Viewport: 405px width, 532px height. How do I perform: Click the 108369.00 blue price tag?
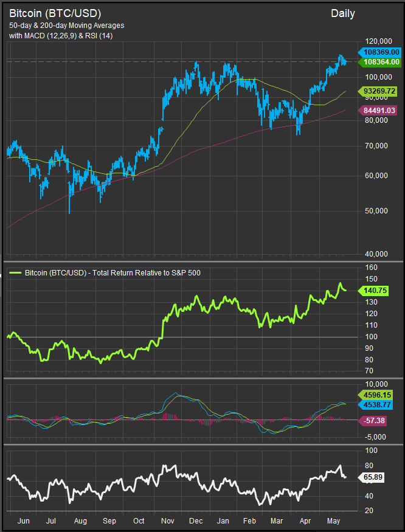pos(380,52)
